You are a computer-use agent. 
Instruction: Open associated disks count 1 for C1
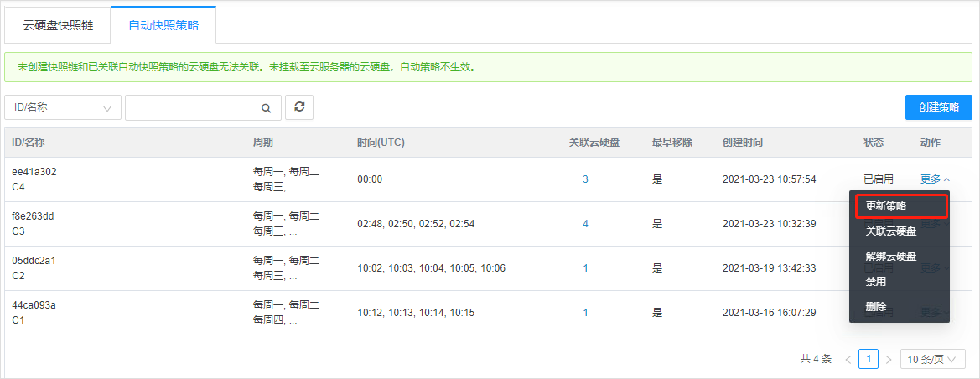point(586,313)
